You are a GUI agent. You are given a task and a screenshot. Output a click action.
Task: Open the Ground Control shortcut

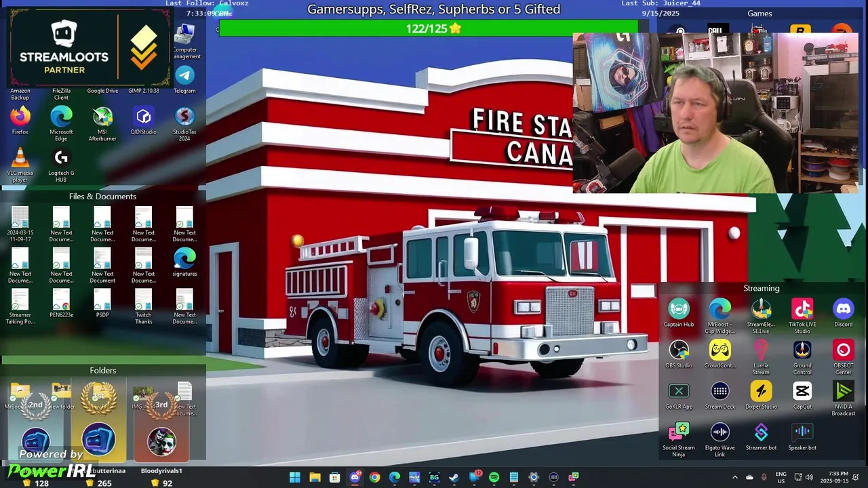802,358
